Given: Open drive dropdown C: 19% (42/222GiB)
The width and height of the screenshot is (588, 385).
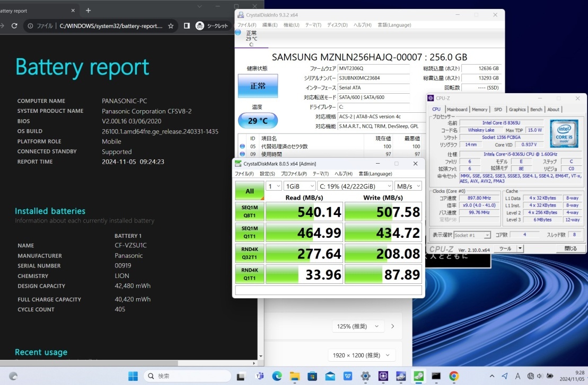Looking at the screenshot, I should 355,186.
